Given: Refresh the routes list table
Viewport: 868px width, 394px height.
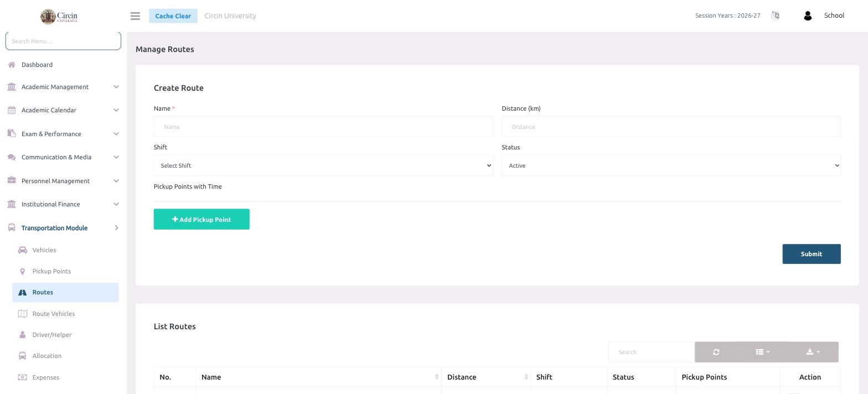Looking at the screenshot, I should pyautogui.click(x=716, y=352).
